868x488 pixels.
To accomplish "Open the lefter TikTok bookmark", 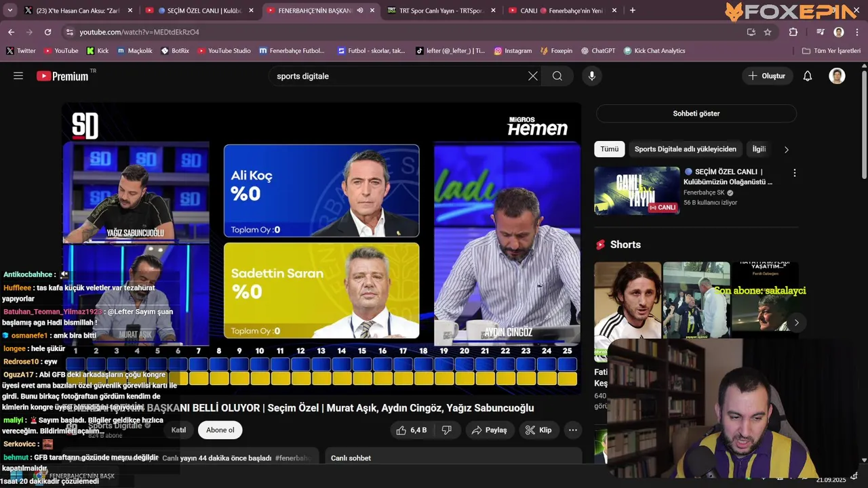I will pyautogui.click(x=450, y=51).
